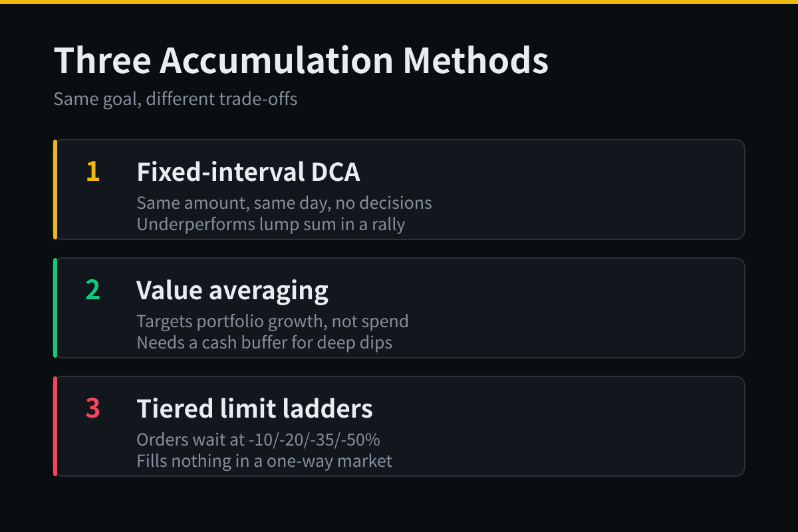Click Targets portfolio growth, not spend line
798x532 pixels.
(x=273, y=321)
